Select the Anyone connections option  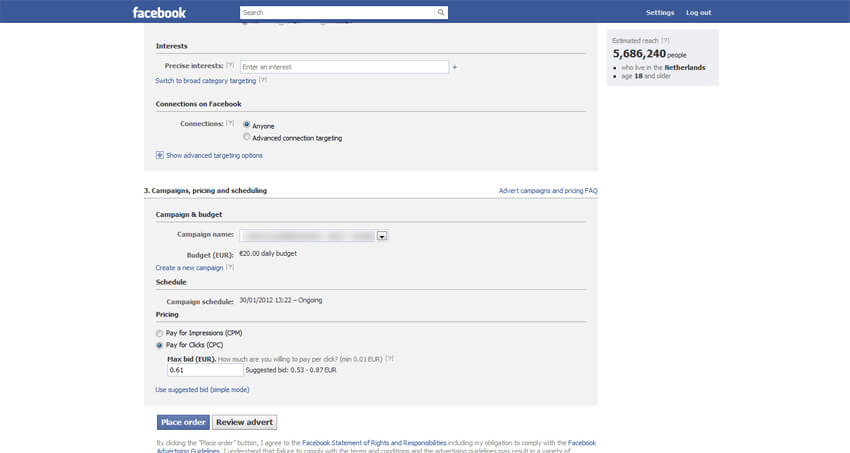tap(247, 125)
